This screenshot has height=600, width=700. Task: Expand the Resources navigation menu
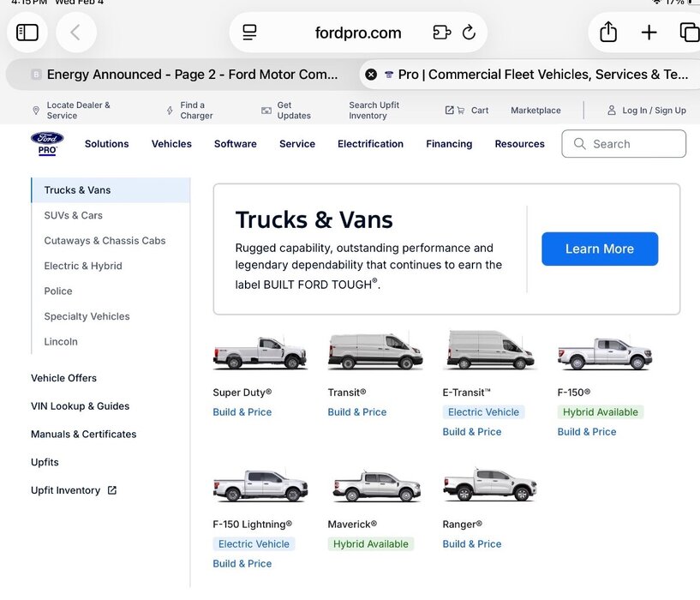519,144
